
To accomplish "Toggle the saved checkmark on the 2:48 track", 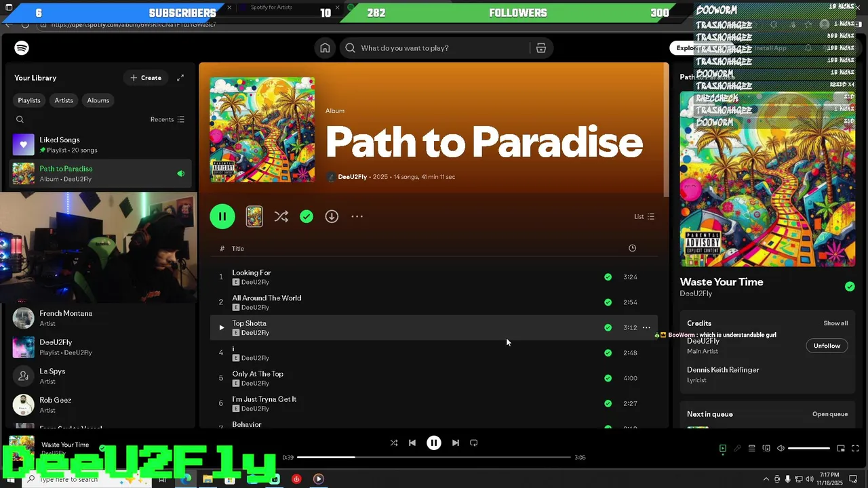I will 608,352.
